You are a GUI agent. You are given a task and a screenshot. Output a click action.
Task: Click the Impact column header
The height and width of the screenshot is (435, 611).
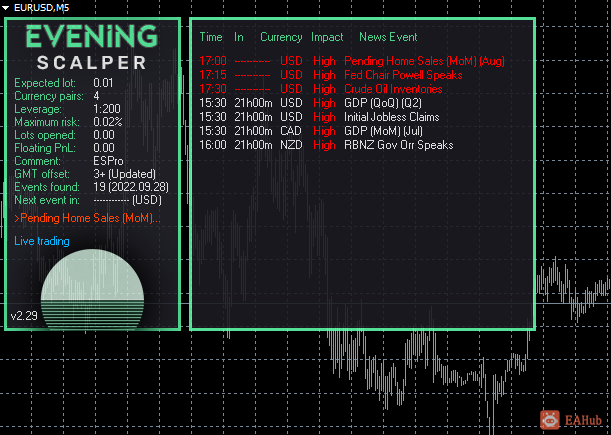pos(327,37)
